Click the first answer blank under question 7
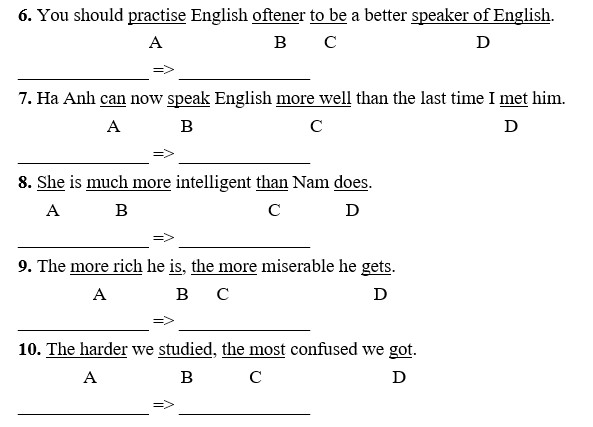Image resolution: width=593 pixels, height=427 pixels. click(84, 163)
